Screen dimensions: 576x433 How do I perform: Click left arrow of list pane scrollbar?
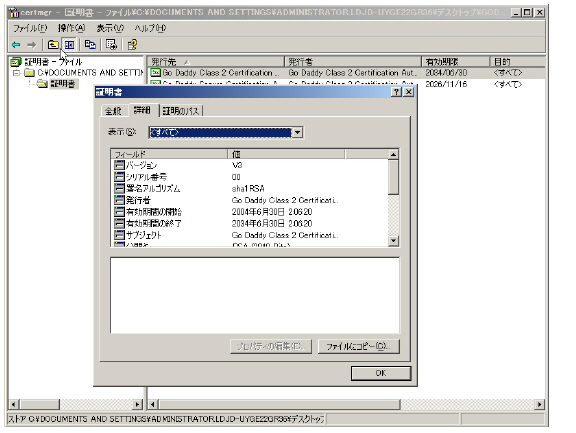(x=153, y=404)
